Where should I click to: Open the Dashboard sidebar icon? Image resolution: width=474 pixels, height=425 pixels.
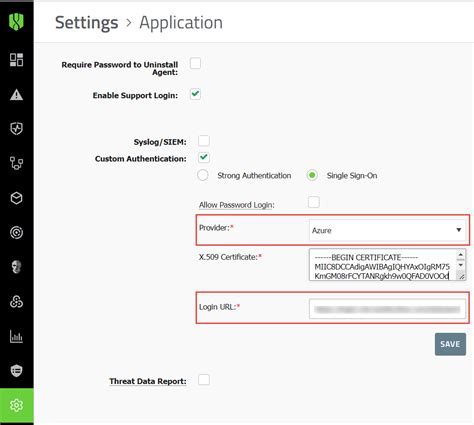tap(16, 60)
